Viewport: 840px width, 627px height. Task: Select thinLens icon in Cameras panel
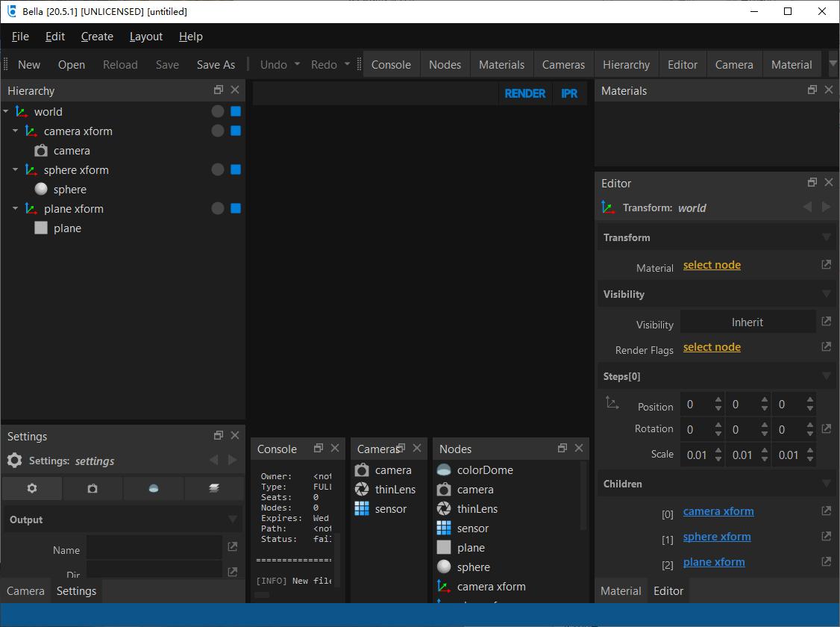(362, 489)
